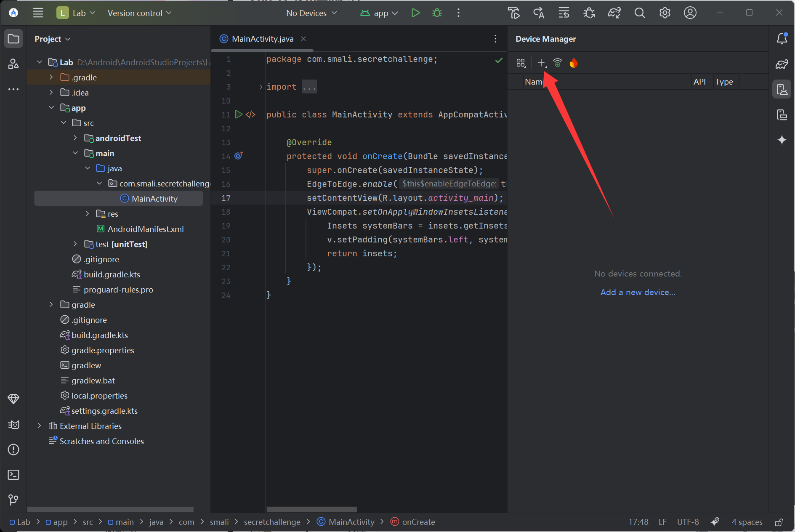Image resolution: width=795 pixels, height=532 pixels.
Task: Click the green Run app button
Action: tap(415, 13)
